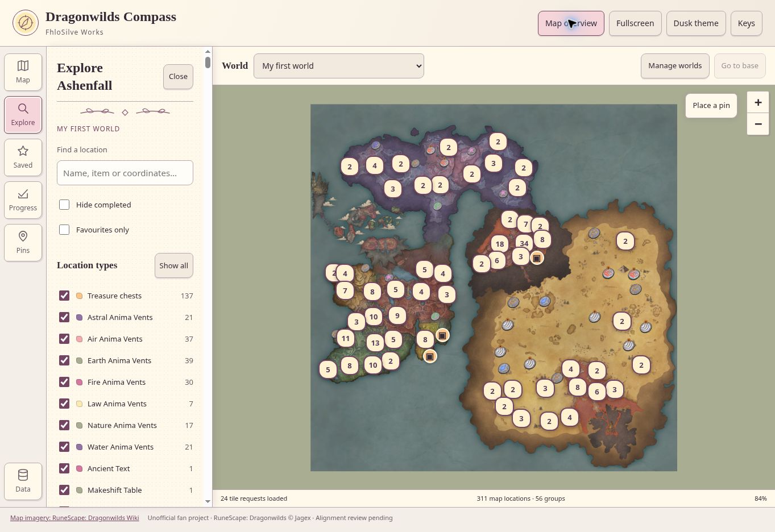The width and height of the screenshot is (775, 532).
Task: Open the Data database panel
Action: point(23,481)
